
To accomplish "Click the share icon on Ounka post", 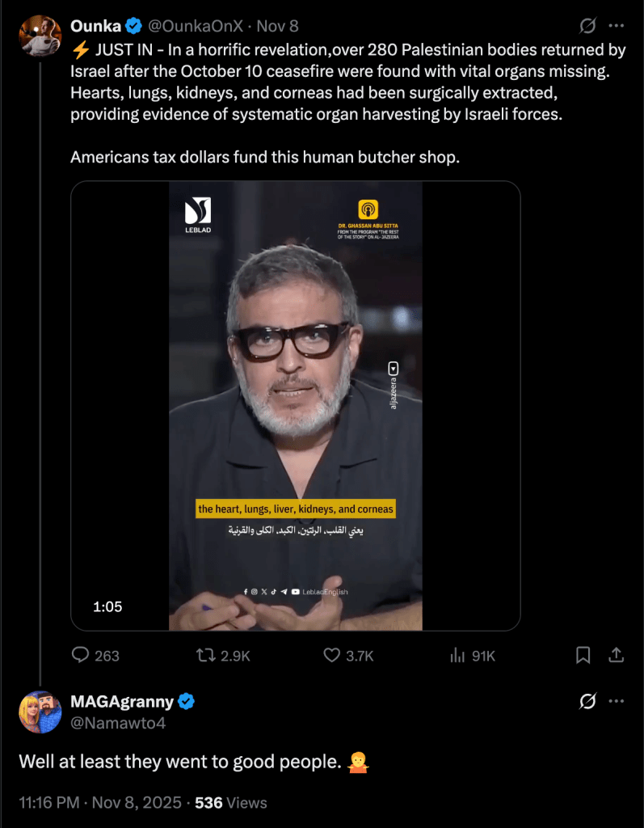I will pyautogui.click(x=616, y=655).
